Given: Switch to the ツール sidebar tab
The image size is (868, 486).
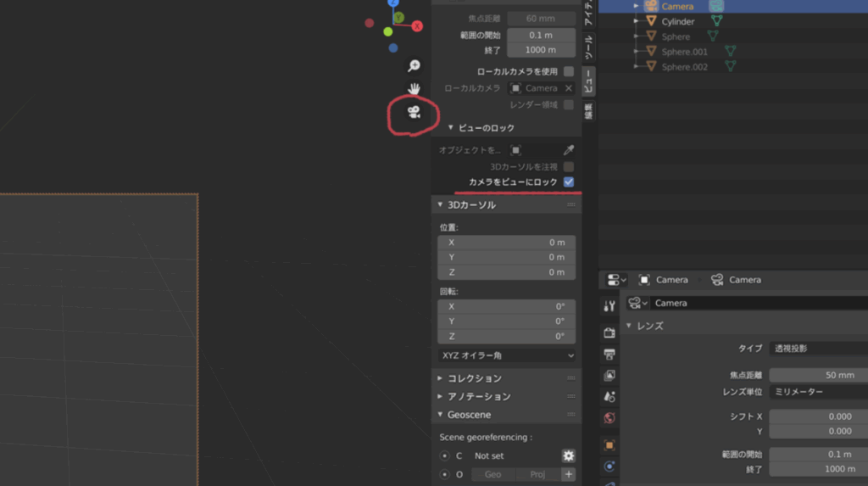Looking at the screenshot, I should (589, 46).
